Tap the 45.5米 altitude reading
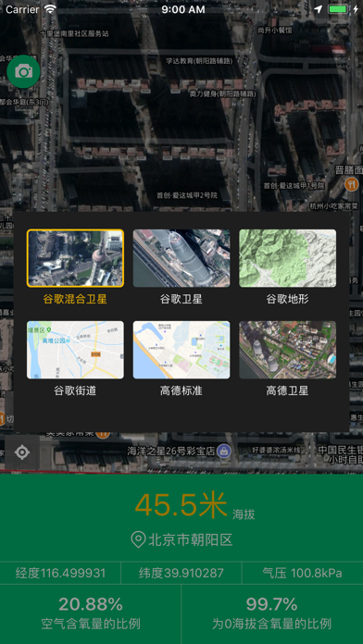The width and height of the screenshot is (363, 644). [x=181, y=505]
